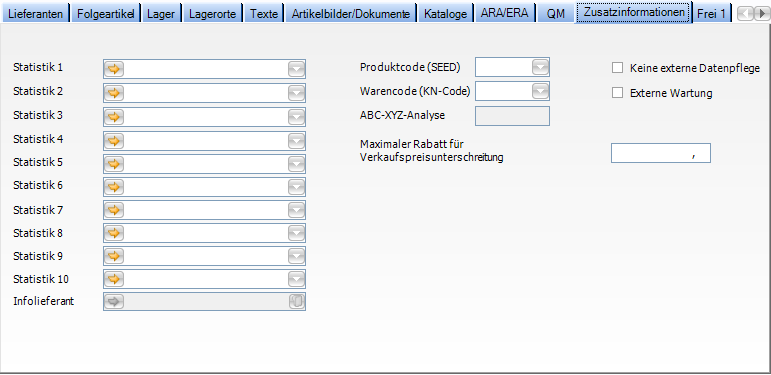Enable Keine externe Datenpflege checkbox

[x=617, y=68]
